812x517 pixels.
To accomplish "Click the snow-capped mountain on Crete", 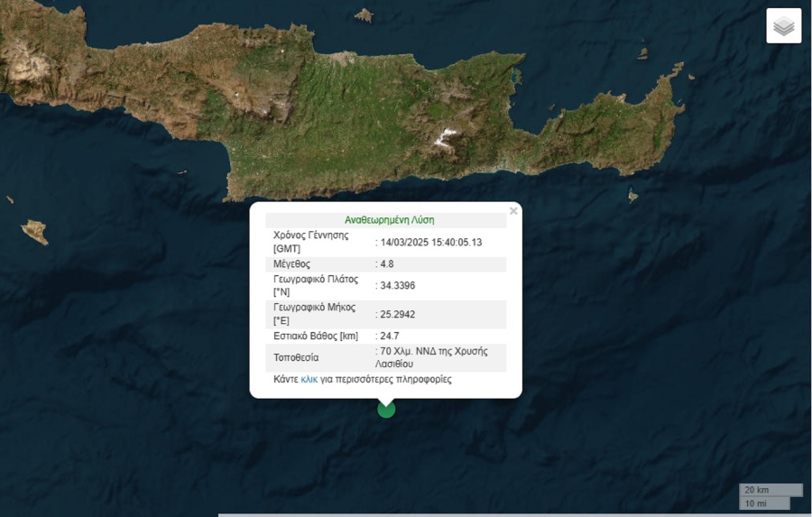I will 446,138.
